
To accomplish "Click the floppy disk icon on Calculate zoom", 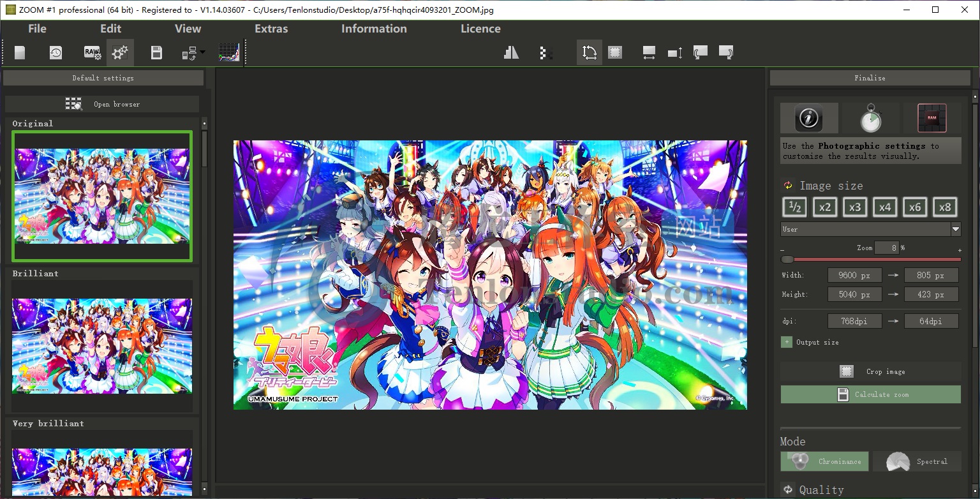I will (x=843, y=394).
